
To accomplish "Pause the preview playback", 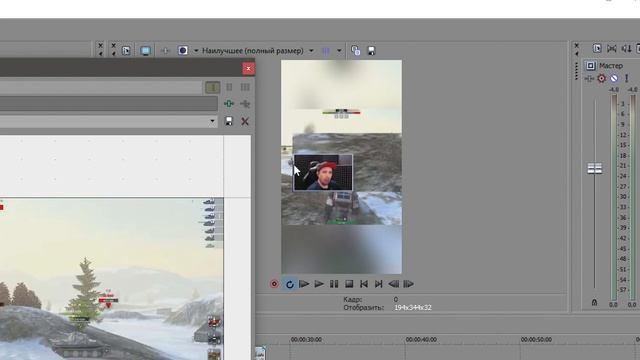I will (x=334, y=284).
